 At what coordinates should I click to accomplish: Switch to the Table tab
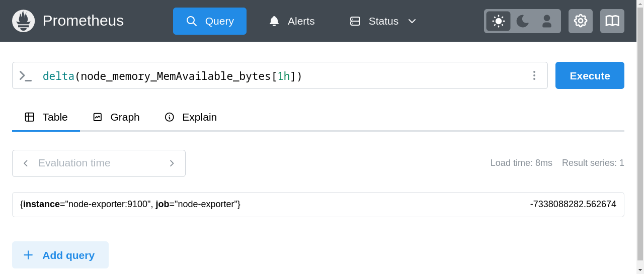pos(46,117)
